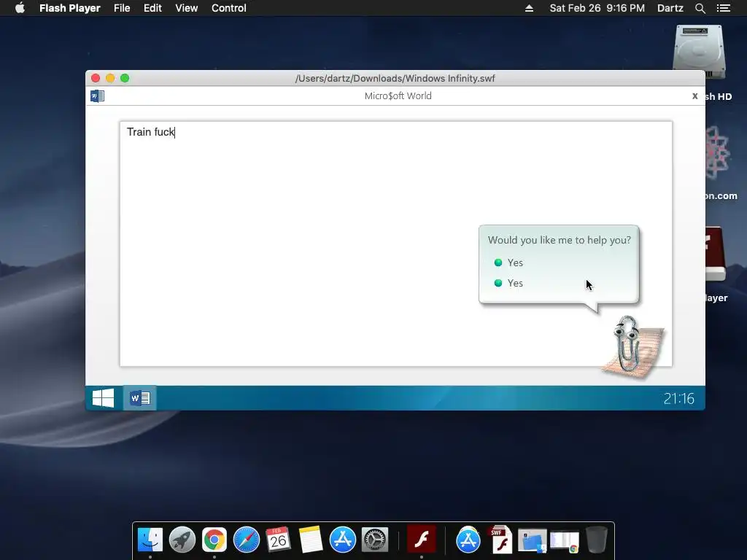Open Spotlight search magnifier
The height and width of the screenshot is (560, 747).
coord(700,8)
